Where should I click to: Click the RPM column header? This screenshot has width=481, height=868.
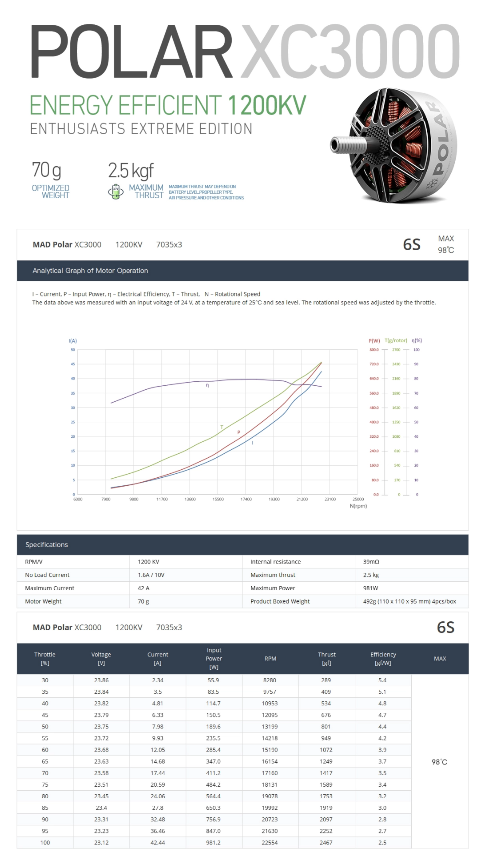tap(270, 659)
